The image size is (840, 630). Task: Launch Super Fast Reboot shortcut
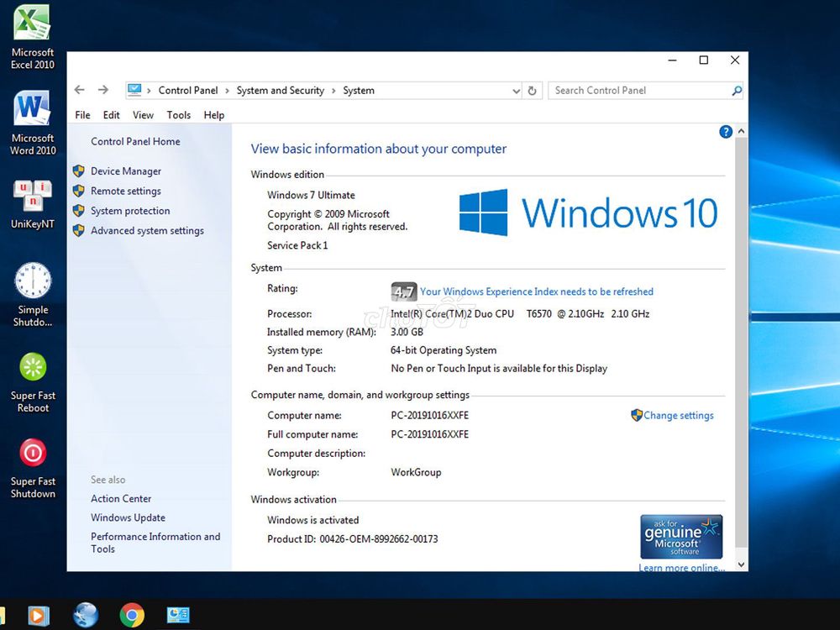(x=33, y=382)
